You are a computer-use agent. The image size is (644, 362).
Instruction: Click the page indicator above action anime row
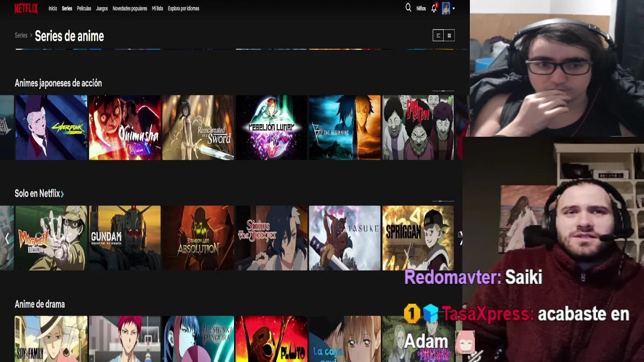[x=443, y=91]
